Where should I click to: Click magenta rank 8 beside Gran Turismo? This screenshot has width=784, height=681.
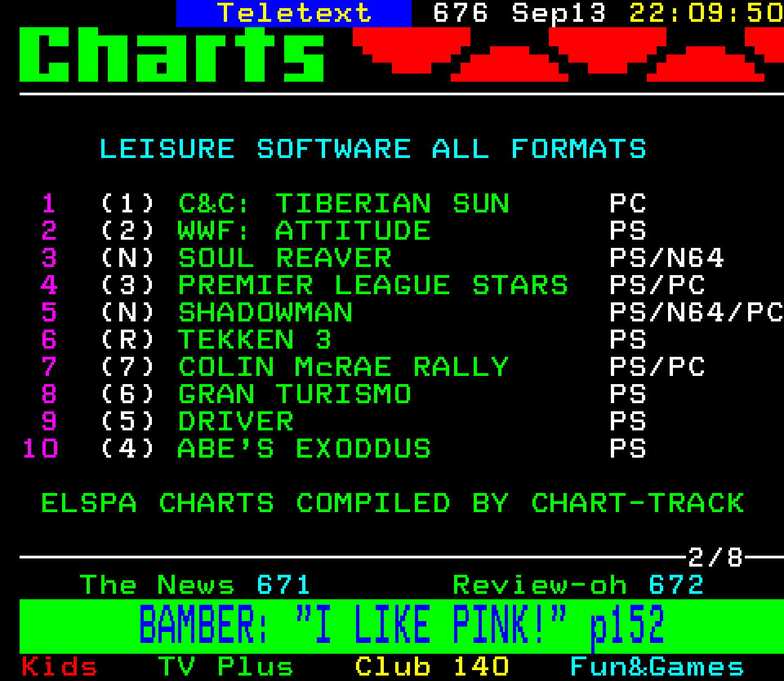pyautogui.click(x=49, y=394)
